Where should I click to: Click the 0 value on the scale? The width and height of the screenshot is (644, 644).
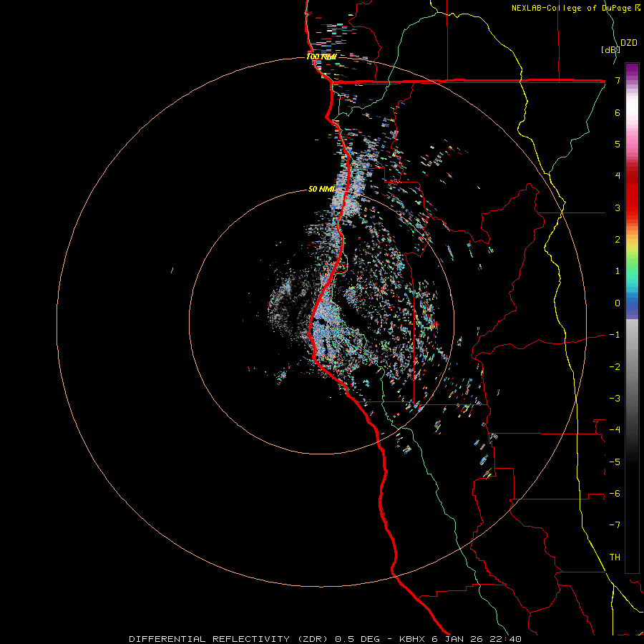[618, 303]
